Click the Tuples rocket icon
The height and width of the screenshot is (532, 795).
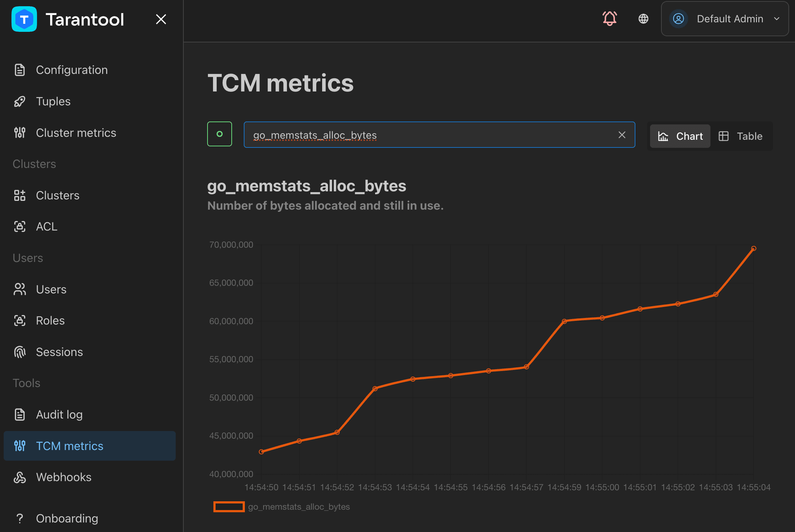pos(20,101)
